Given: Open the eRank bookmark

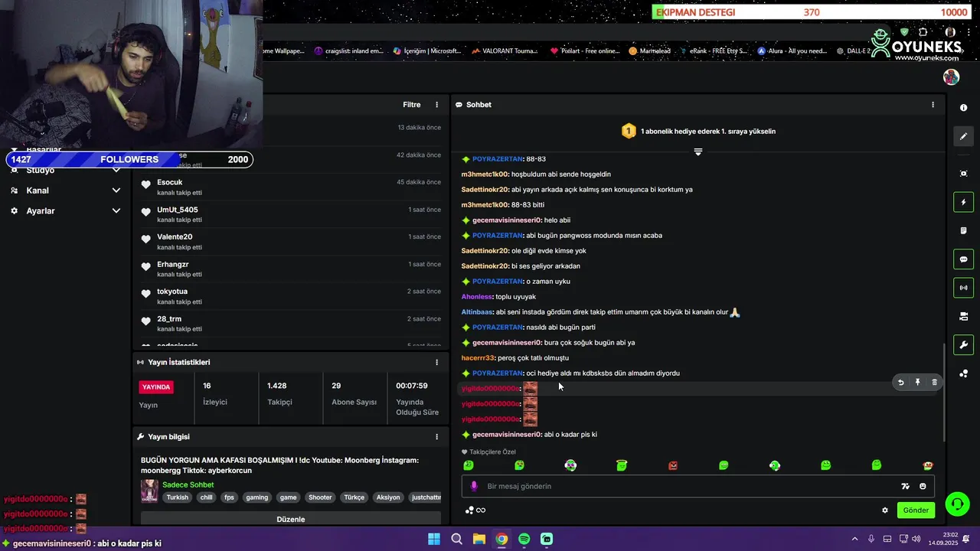Looking at the screenshot, I should [714, 51].
